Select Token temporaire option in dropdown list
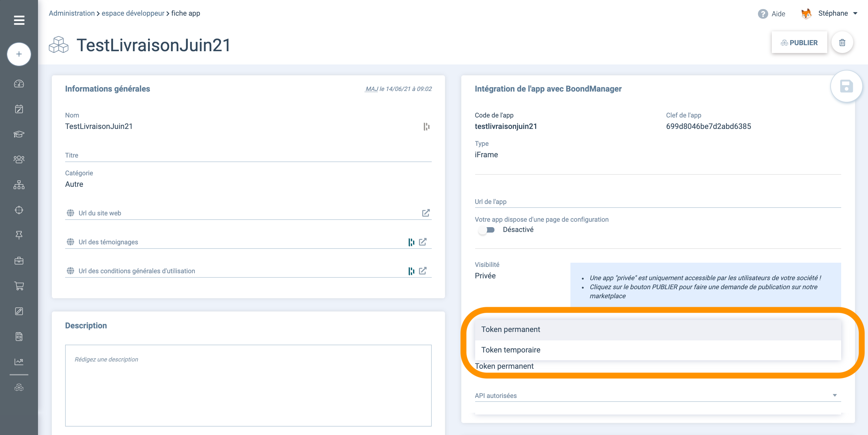The height and width of the screenshot is (435, 868). pyautogui.click(x=658, y=350)
